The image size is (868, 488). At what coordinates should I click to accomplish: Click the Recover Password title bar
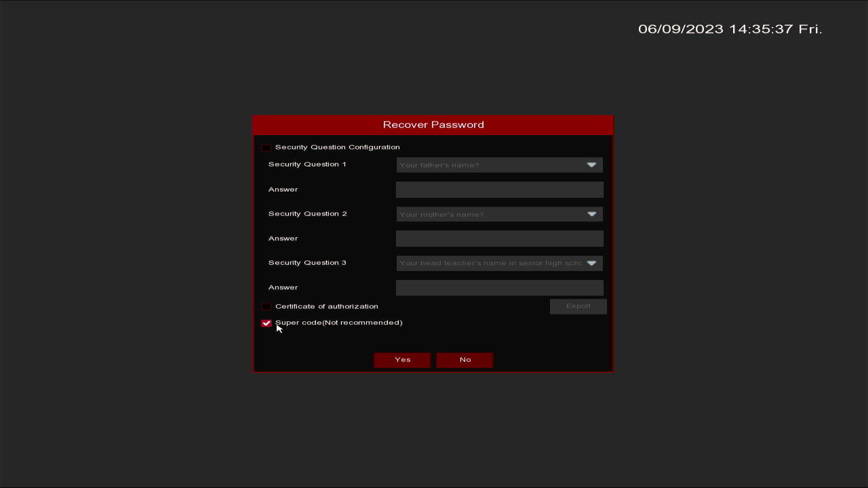433,125
